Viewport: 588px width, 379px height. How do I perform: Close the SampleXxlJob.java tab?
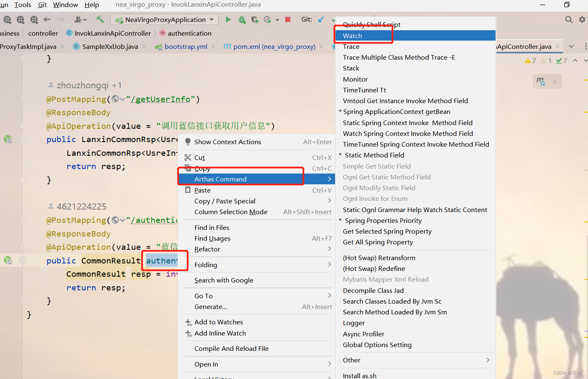(144, 46)
